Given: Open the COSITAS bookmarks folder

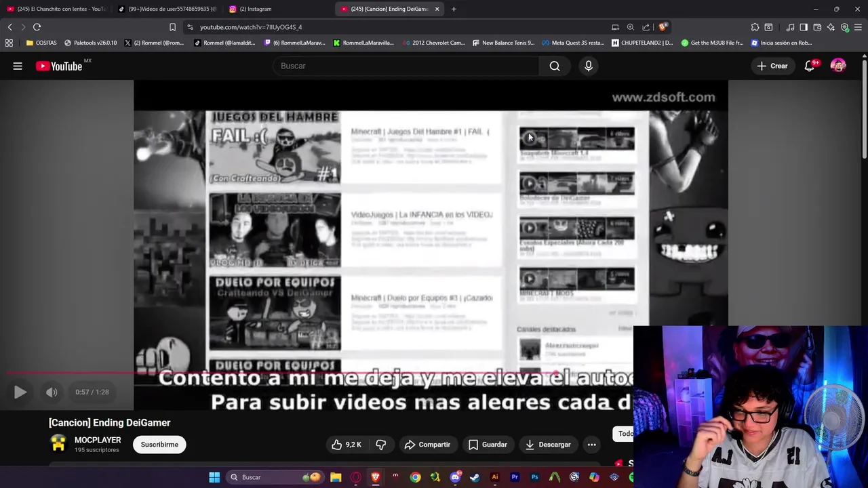Looking at the screenshot, I should [41, 43].
